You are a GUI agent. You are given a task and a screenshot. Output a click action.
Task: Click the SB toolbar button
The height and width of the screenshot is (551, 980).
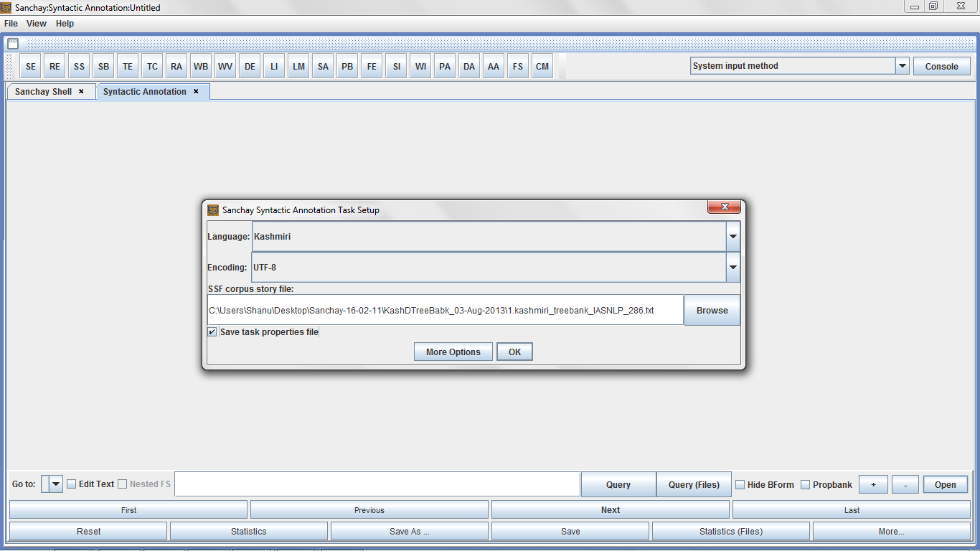[x=104, y=67]
